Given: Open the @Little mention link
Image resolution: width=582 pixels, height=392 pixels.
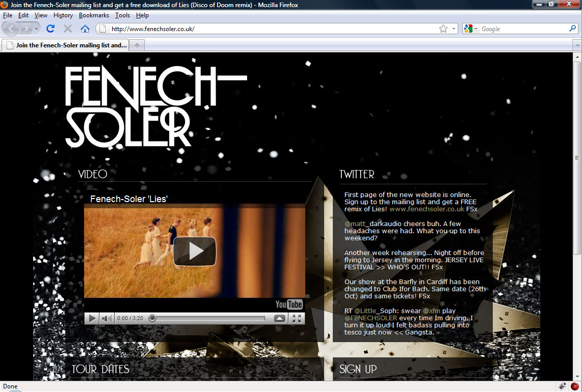Looking at the screenshot, I should pos(365,311).
